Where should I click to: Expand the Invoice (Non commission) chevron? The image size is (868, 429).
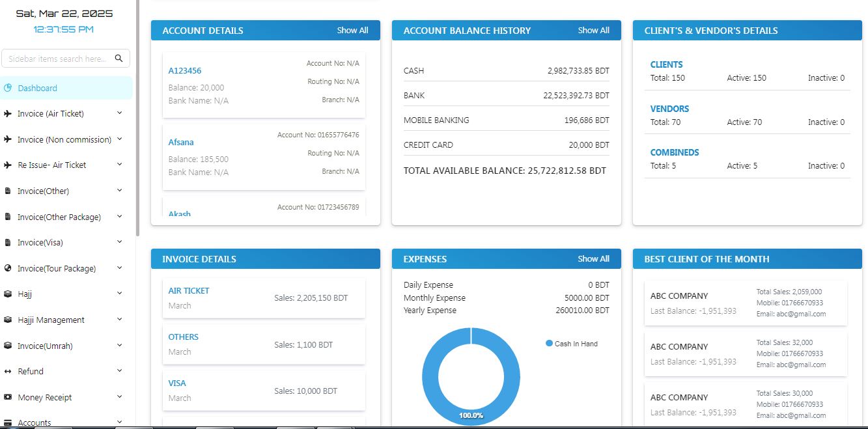[119, 139]
